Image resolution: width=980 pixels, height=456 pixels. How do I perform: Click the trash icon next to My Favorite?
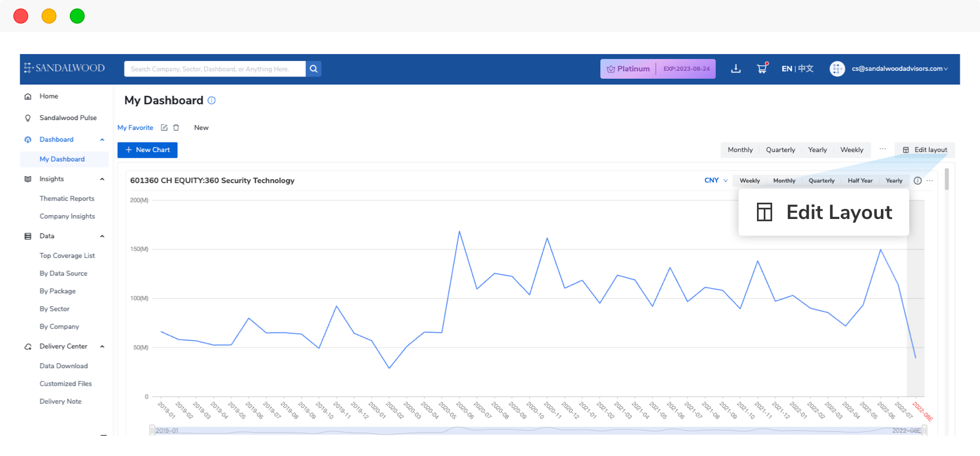click(176, 128)
